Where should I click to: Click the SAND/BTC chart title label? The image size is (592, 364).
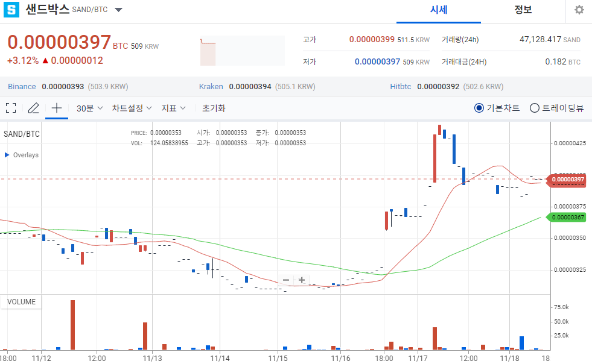[x=22, y=134]
